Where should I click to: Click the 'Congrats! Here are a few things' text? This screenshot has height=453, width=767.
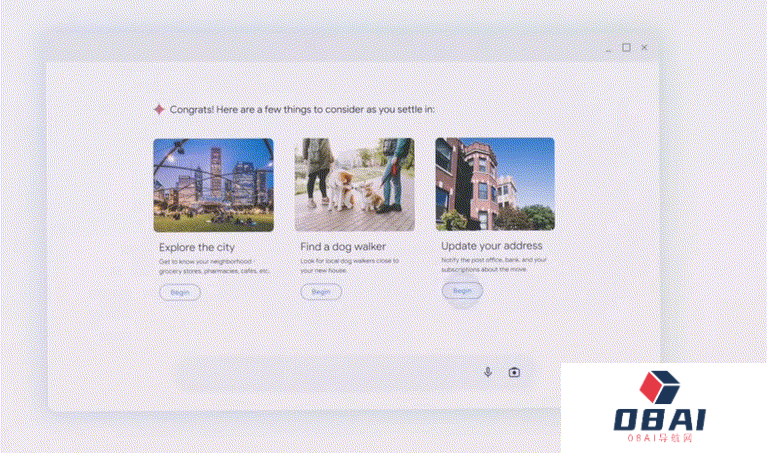(x=302, y=110)
